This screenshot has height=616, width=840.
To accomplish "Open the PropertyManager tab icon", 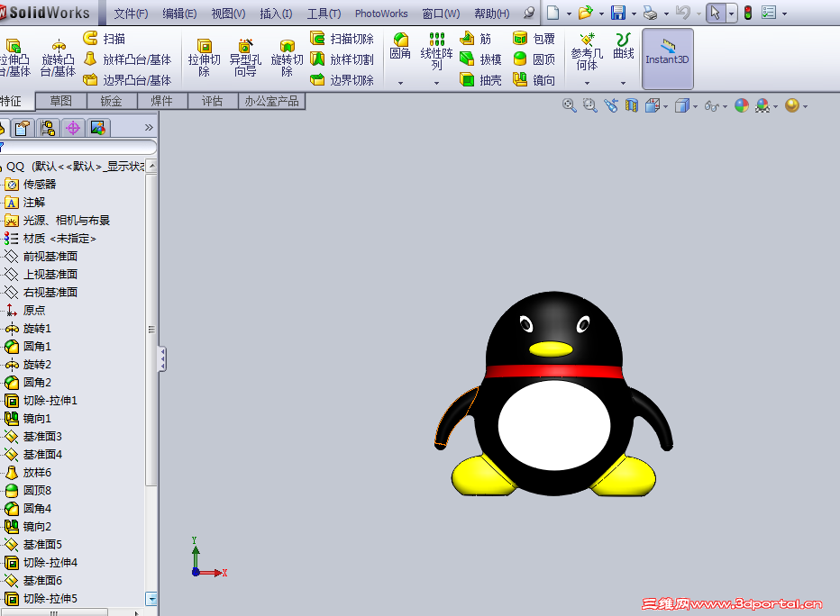I will point(23,128).
